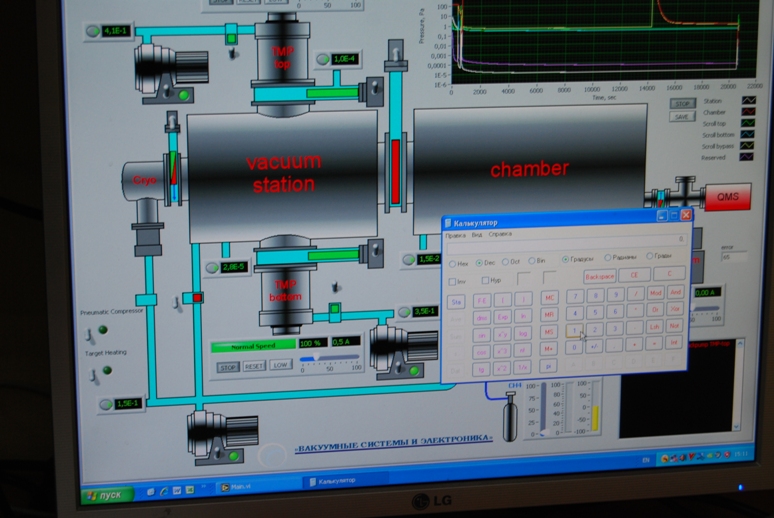Click STOP in the TMP bottom control panel
The height and width of the screenshot is (518, 774).
pos(228,367)
